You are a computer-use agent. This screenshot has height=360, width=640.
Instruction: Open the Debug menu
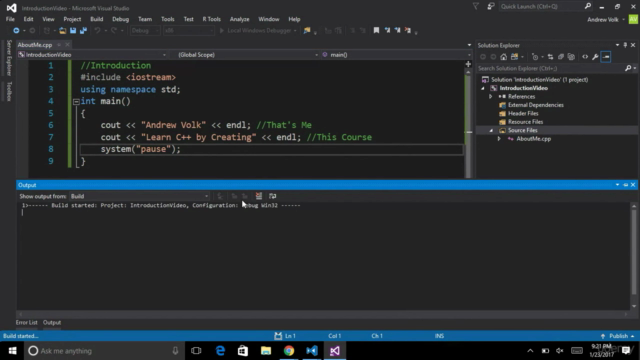pos(120,19)
